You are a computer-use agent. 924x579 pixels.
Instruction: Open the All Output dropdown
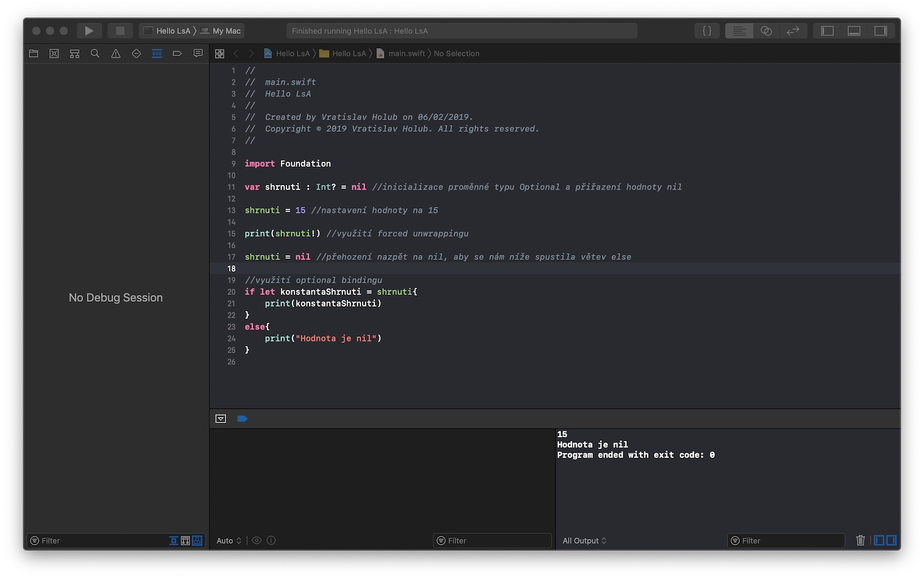pos(584,541)
